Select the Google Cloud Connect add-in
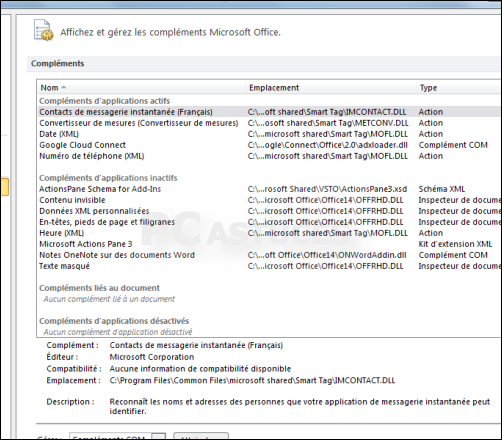Viewport: 502px width, 440px height. (269, 145)
